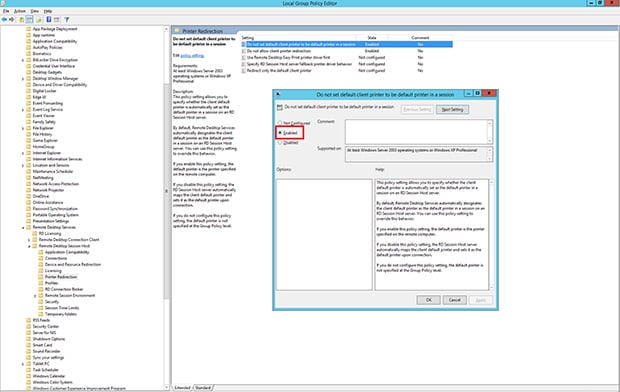
Task: Click the folder icon next to Security Center
Action: coord(28,326)
